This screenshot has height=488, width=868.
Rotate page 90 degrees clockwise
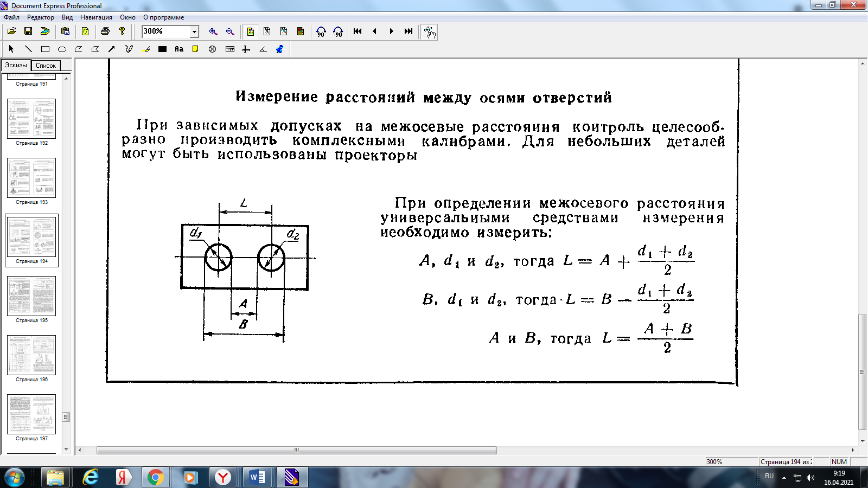(338, 31)
